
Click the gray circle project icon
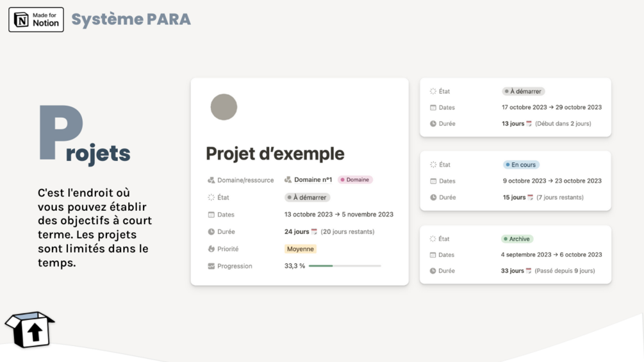coord(224,107)
